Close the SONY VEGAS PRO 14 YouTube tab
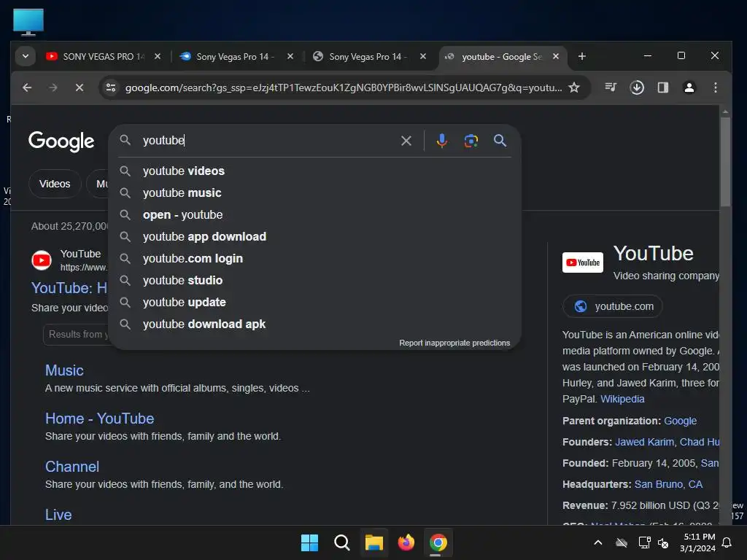 (158, 56)
